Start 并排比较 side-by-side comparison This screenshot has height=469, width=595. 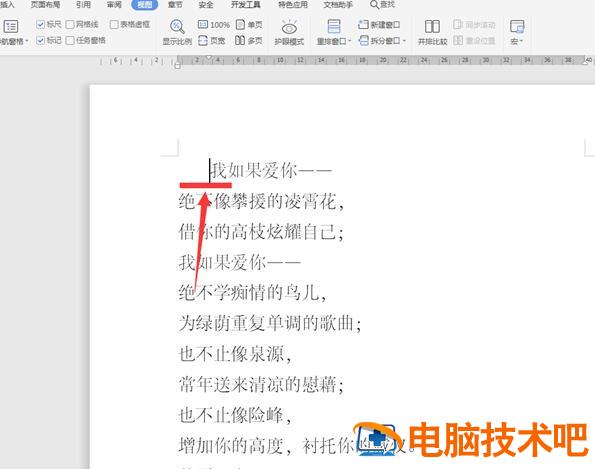point(432,32)
